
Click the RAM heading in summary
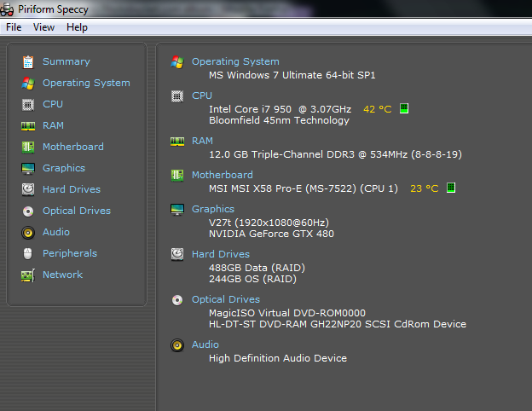pyautogui.click(x=202, y=141)
